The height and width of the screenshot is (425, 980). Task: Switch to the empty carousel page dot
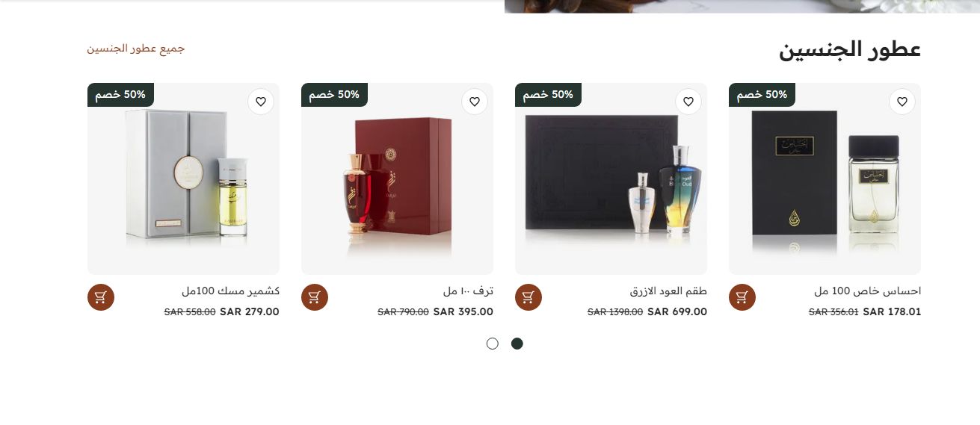492,344
